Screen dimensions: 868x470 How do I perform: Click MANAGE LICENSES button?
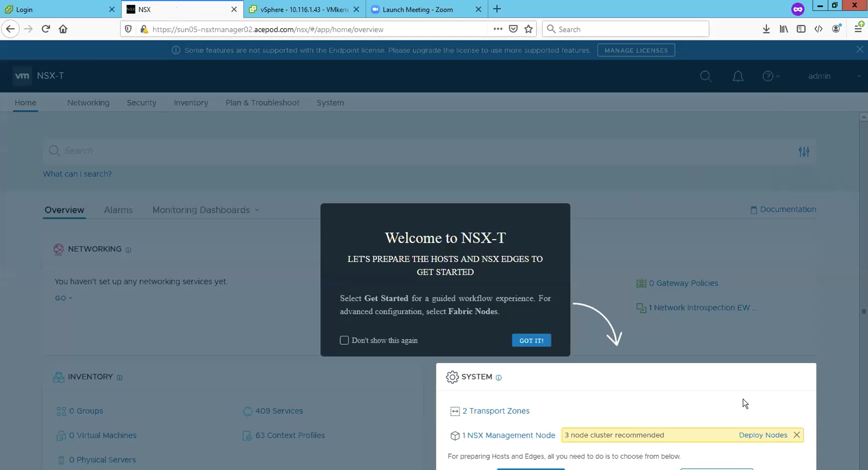[x=636, y=50]
